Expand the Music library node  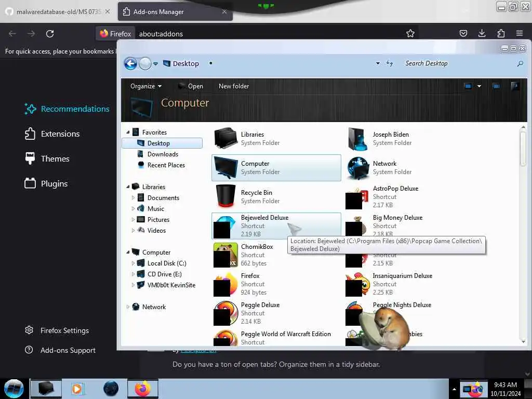coord(133,209)
